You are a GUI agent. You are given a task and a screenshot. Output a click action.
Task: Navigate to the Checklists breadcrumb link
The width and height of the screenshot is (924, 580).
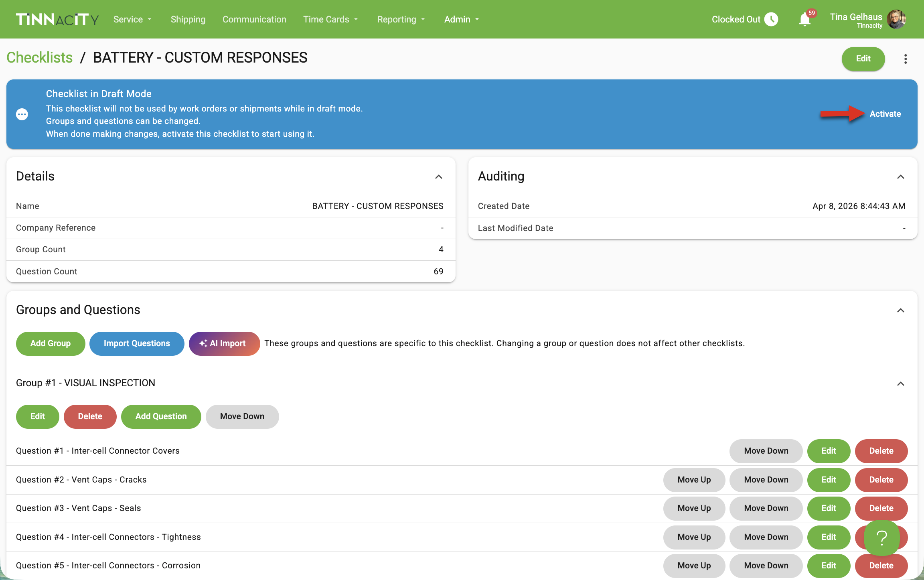39,58
